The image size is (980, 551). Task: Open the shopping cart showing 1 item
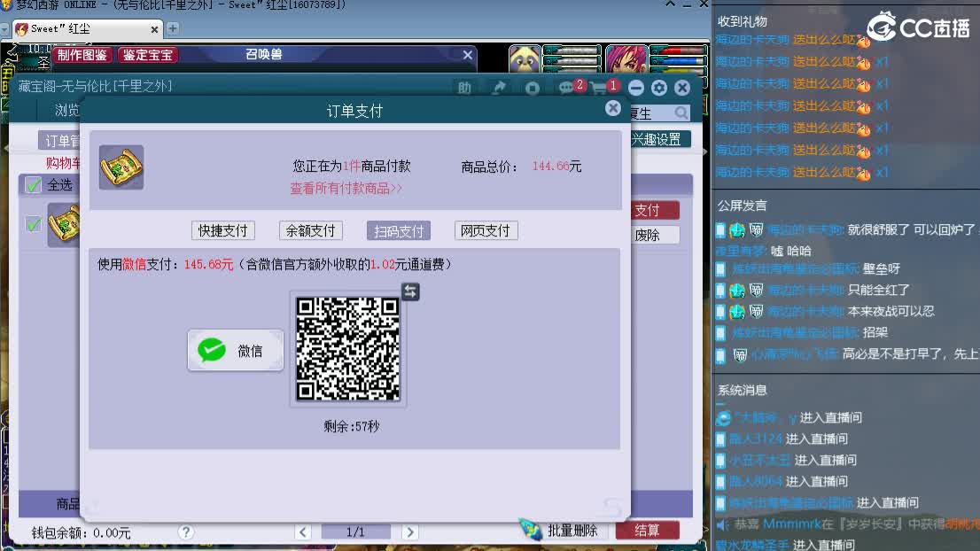pos(599,87)
